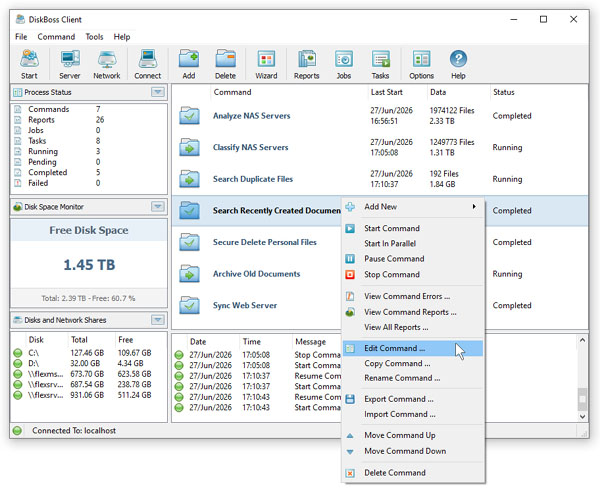Click the green status icon for disk D:\
Viewport: 600px width, 488px height.
tap(18, 363)
